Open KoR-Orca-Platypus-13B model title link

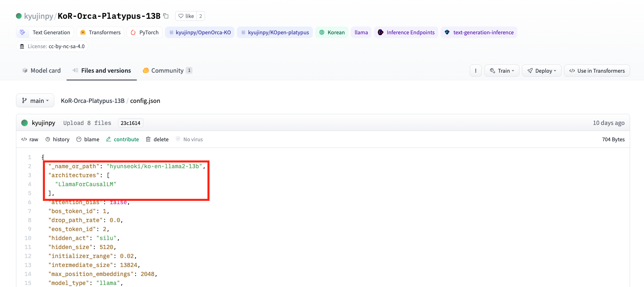pos(109,16)
